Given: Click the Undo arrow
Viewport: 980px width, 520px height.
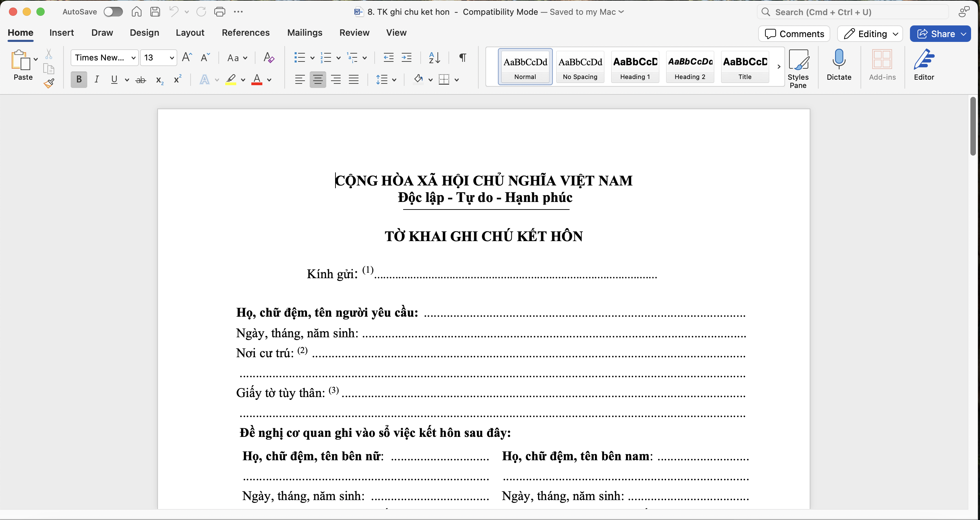Looking at the screenshot, I should coord(174,12).
